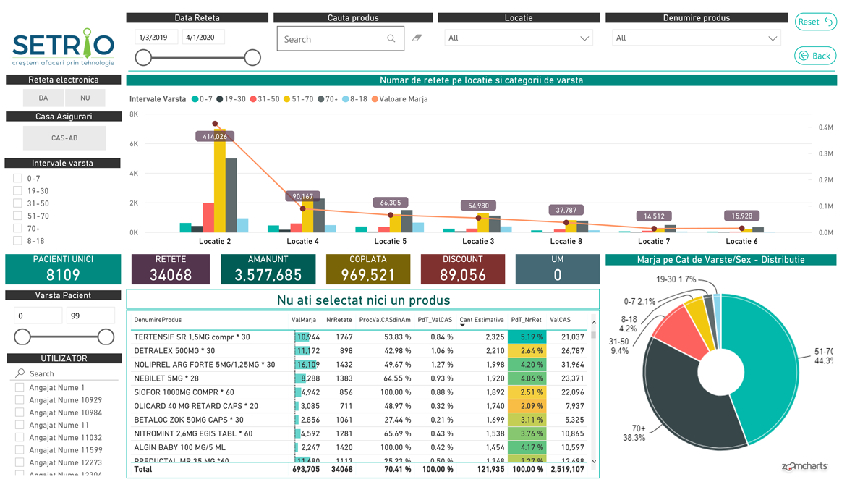Select NU for Reteta electronica
This screenshot has height=495, width=868.
click(x=85, y=98)
